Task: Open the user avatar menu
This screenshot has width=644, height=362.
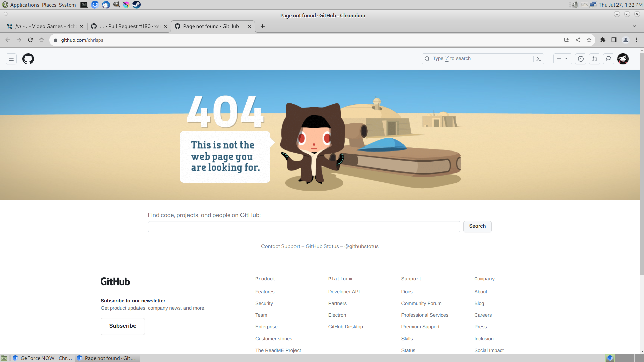Action: point(623,59)
